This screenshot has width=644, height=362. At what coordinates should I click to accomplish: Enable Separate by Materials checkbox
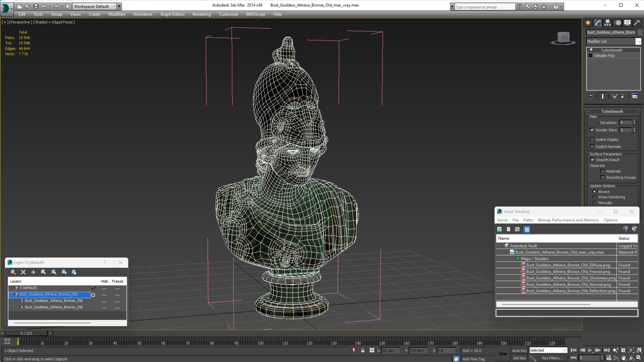(602, 171)
